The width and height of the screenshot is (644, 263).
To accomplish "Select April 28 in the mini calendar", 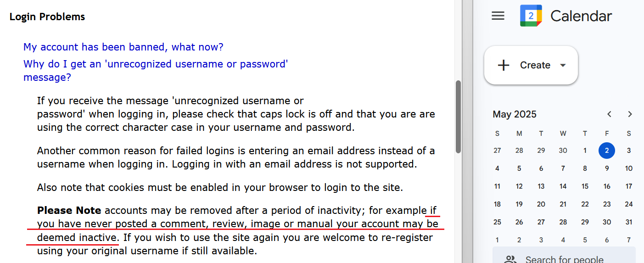I will pyautogui.click(x=519, y=150).
